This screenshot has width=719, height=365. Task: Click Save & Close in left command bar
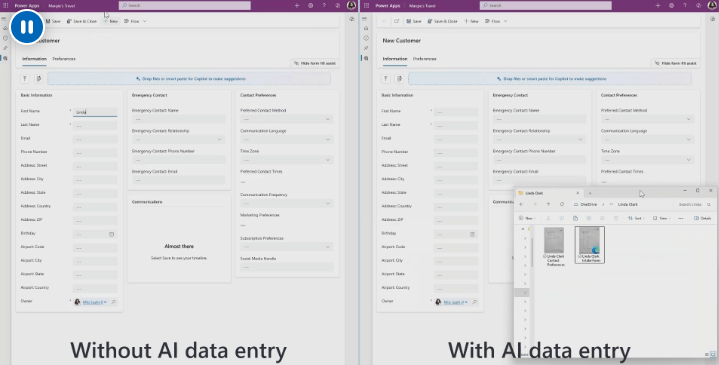tap(82, 21)
